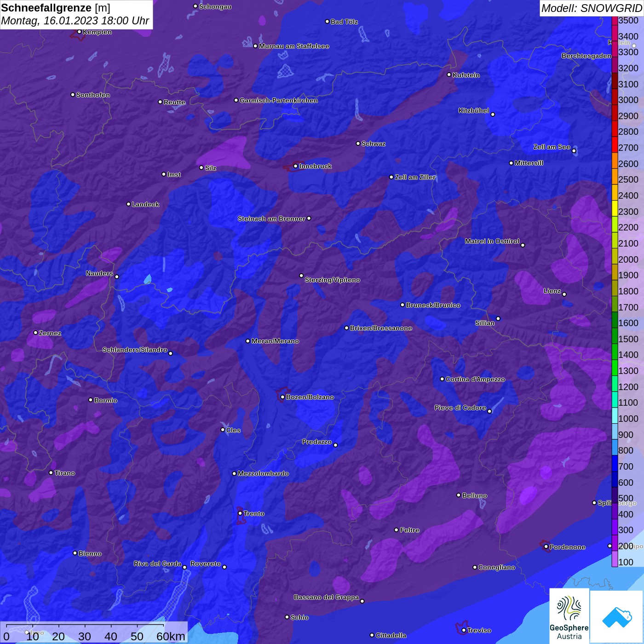Click the Schlanders/Silandro label
This screenshot has height=644, width=644.
135,350
